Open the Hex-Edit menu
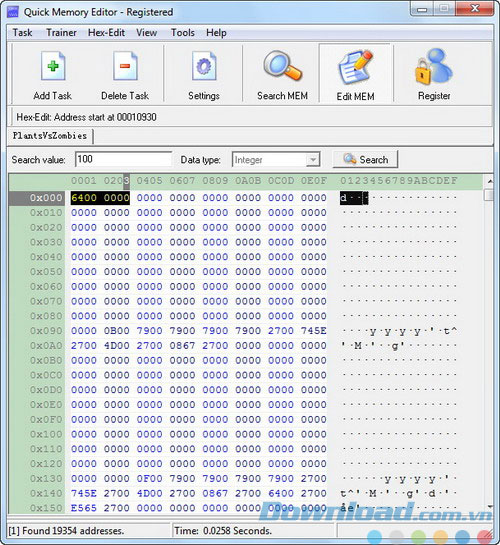Viewport: 500px width, 545px height. click(x=106, y=33)
